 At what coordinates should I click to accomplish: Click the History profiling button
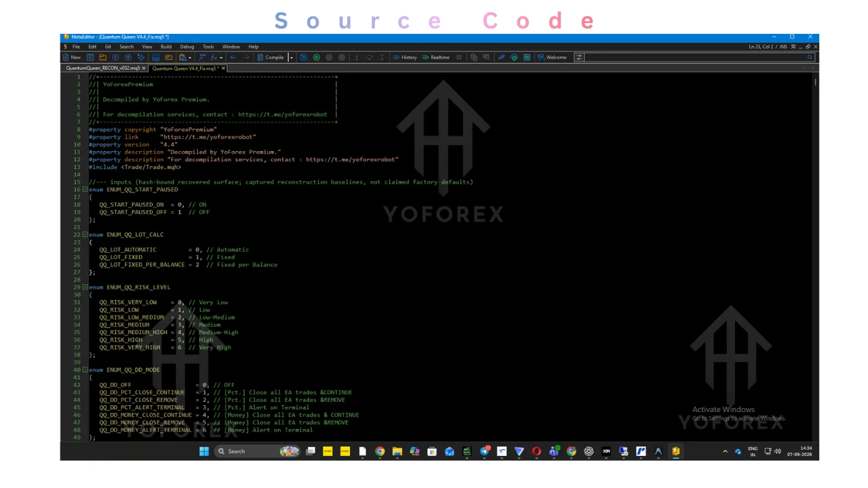pyautogui.click(x=405, y=57)
